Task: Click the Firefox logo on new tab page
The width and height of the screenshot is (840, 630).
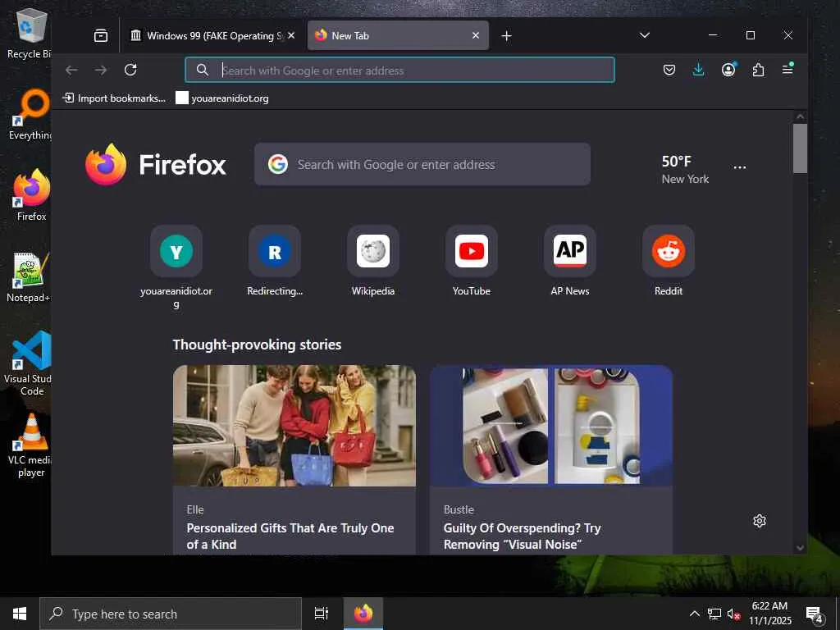Action: 156,164
